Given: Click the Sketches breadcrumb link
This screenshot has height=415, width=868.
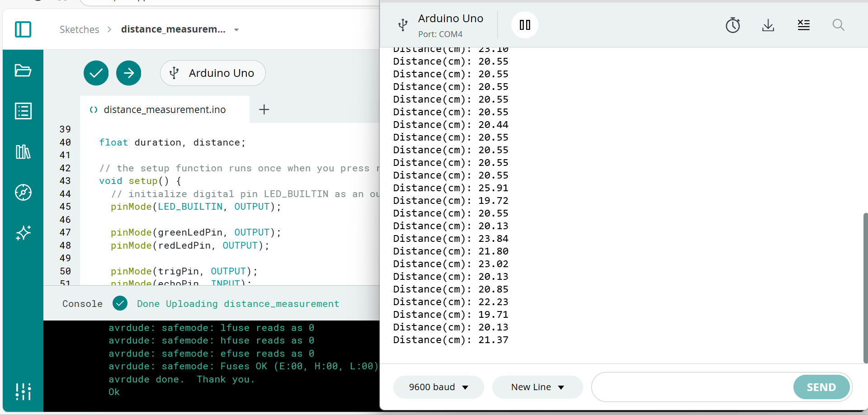Looking at the screenshot, I should coord(79,29).
